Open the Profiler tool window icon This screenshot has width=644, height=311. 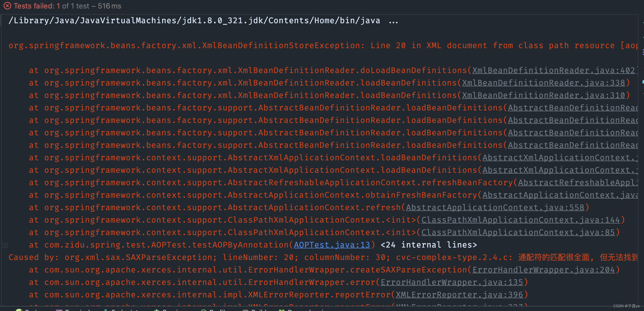(204, 310)
